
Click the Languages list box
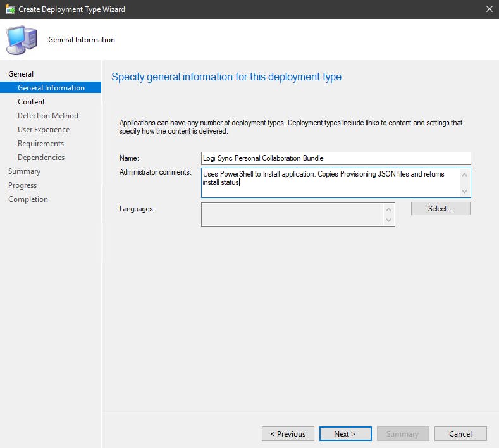coord(298,215)
